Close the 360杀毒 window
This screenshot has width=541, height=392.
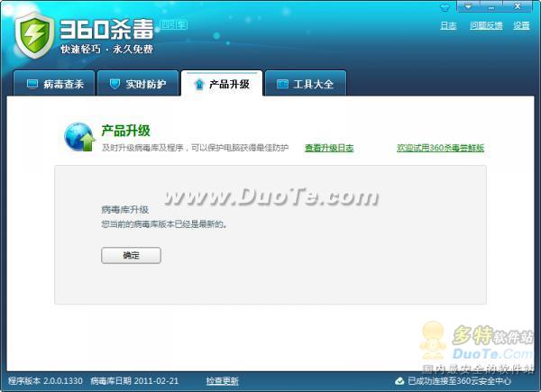pyautogui.click(x=518, y=6)
